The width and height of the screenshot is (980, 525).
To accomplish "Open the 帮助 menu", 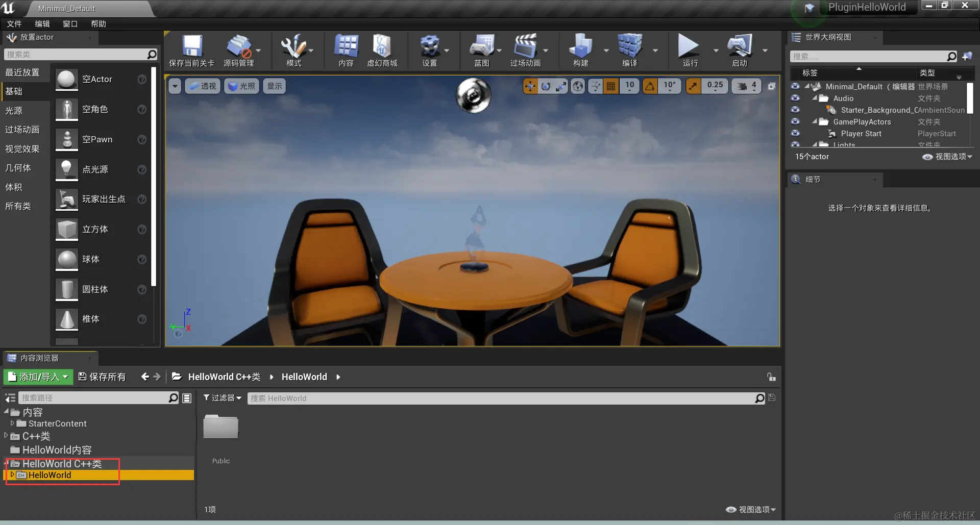I will pos(99,24).
